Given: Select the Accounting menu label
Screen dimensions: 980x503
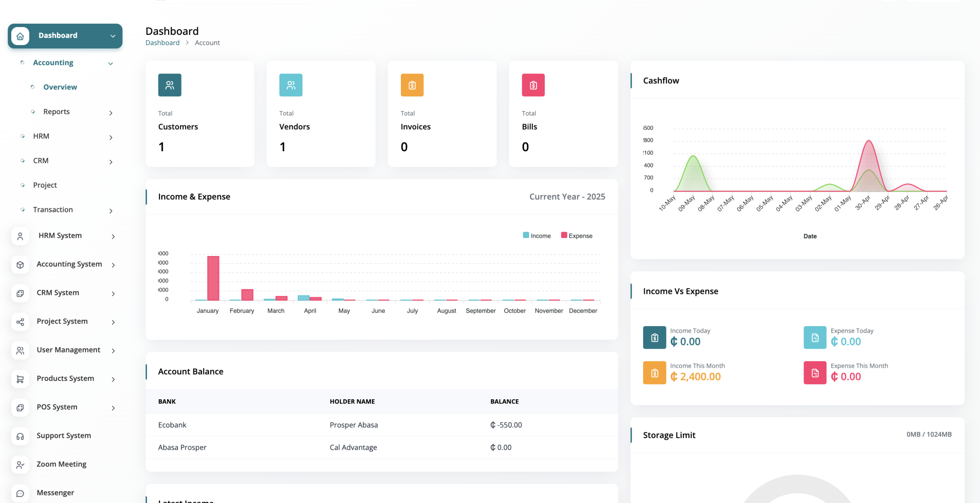Looking at the screenshot, I should 53,62.
